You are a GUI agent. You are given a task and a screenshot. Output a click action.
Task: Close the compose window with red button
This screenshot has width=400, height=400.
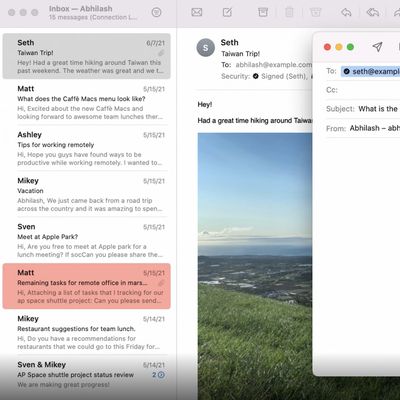pyautogui.click(x=327, y=47)
